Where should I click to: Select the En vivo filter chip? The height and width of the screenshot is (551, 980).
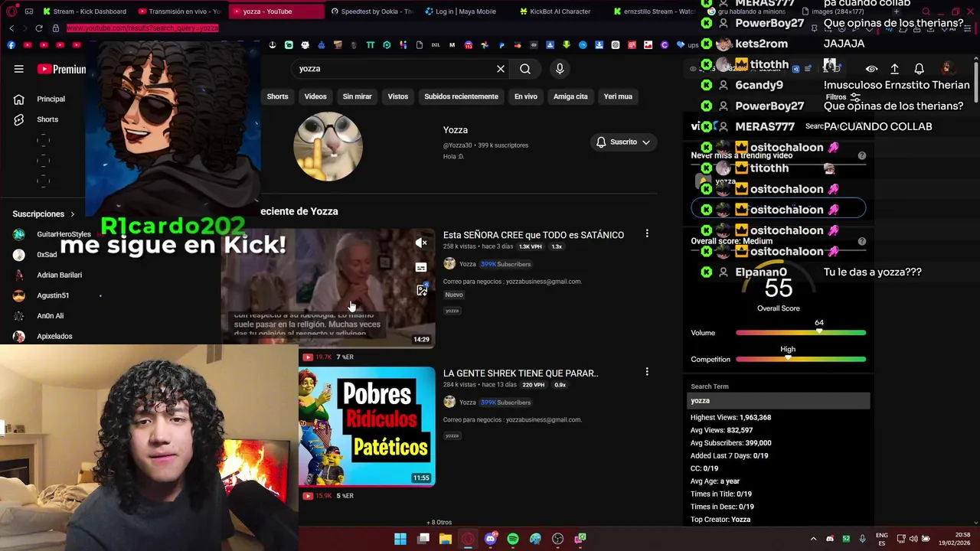click(525, 96)
